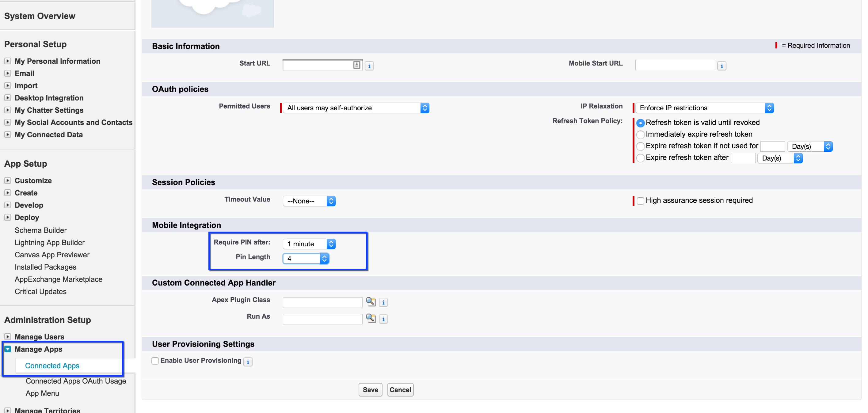The image size is (868, 413).
Task: Expand the Manage Users section
Action: click(x=8, y=336)
